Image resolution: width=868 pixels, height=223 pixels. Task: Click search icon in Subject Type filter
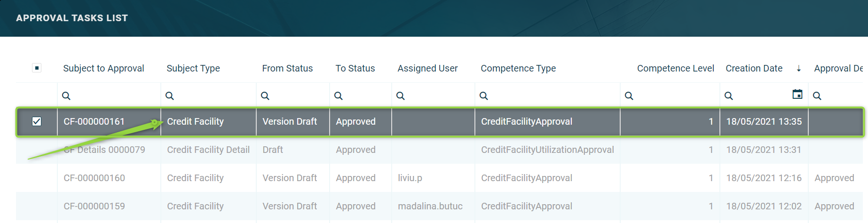click(x=170, y=96)
